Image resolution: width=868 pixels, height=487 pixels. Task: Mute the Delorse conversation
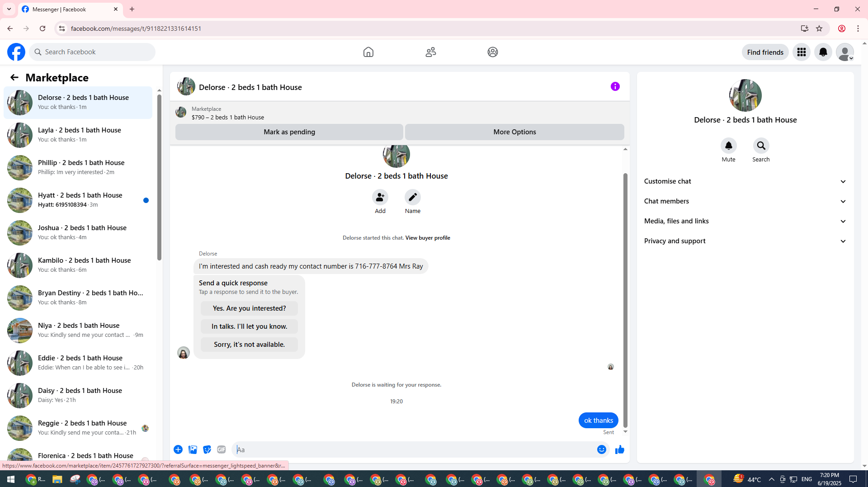pyautogui.click(x=729, y=146)
